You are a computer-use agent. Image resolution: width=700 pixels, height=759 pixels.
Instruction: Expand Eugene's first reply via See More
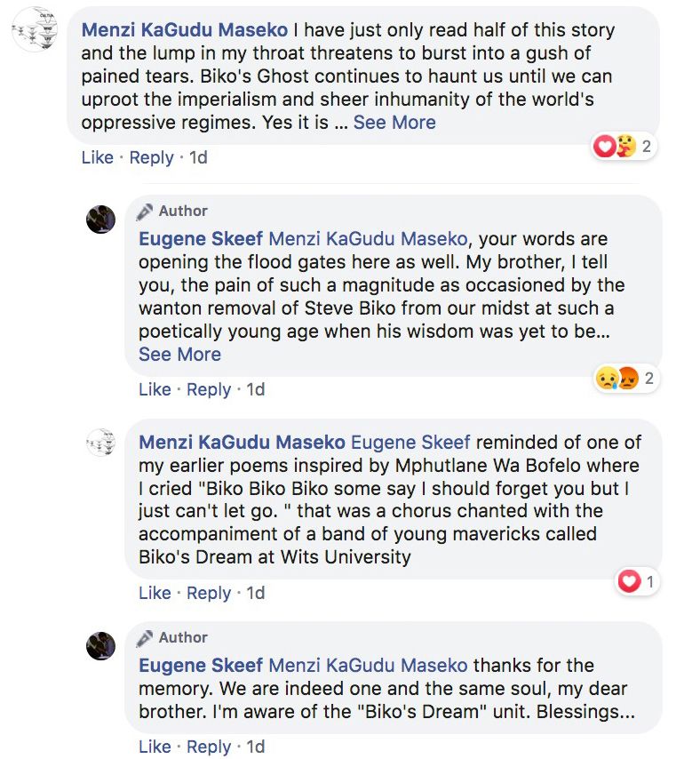coord(179,354)
